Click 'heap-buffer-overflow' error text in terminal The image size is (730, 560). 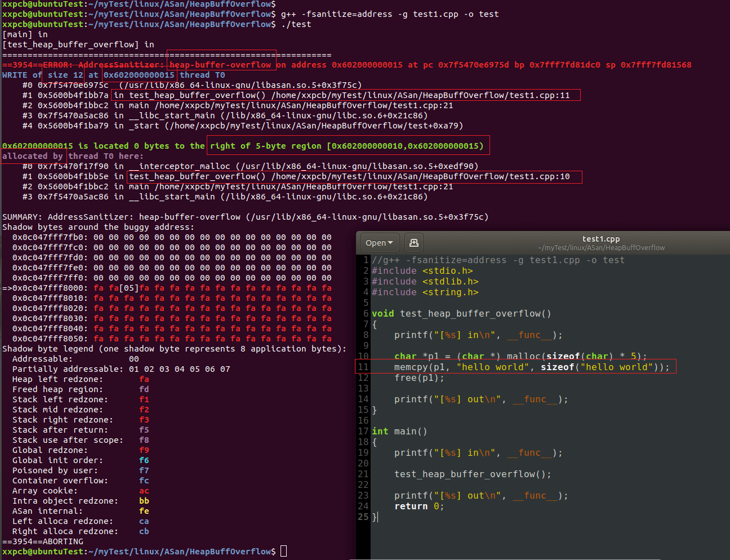click(221, 65)
